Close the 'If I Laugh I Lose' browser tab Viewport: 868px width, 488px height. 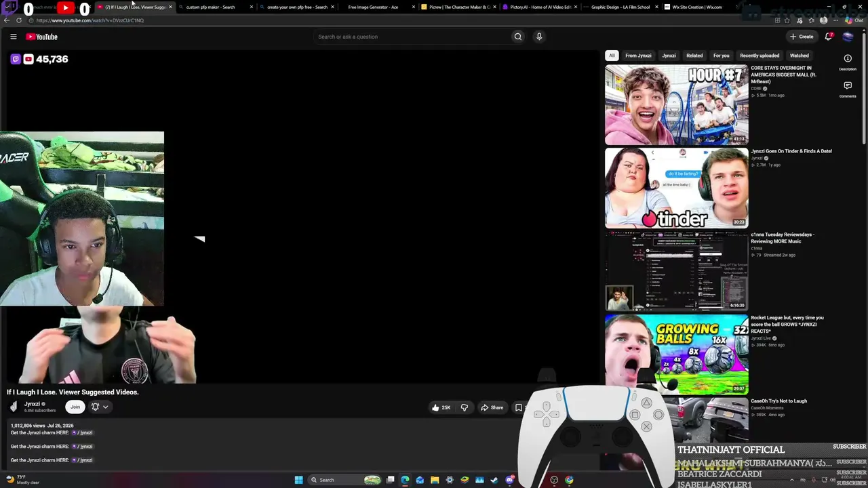170,7
